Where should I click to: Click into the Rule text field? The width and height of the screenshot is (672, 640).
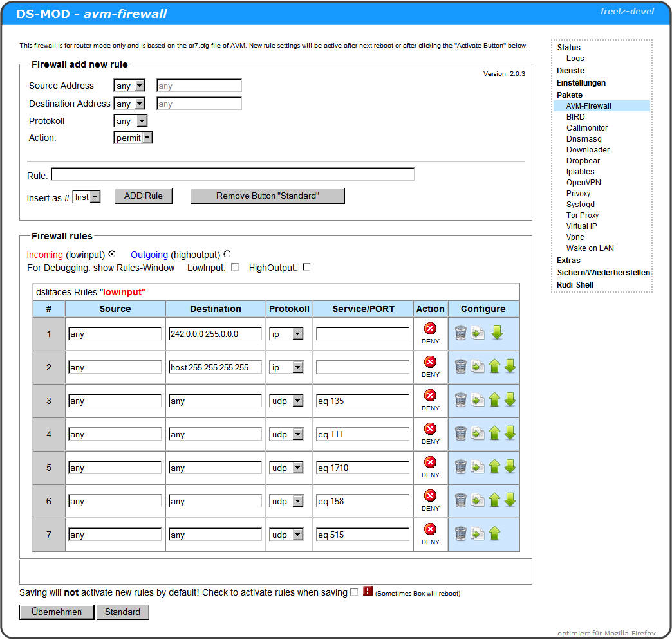(232, 174)
